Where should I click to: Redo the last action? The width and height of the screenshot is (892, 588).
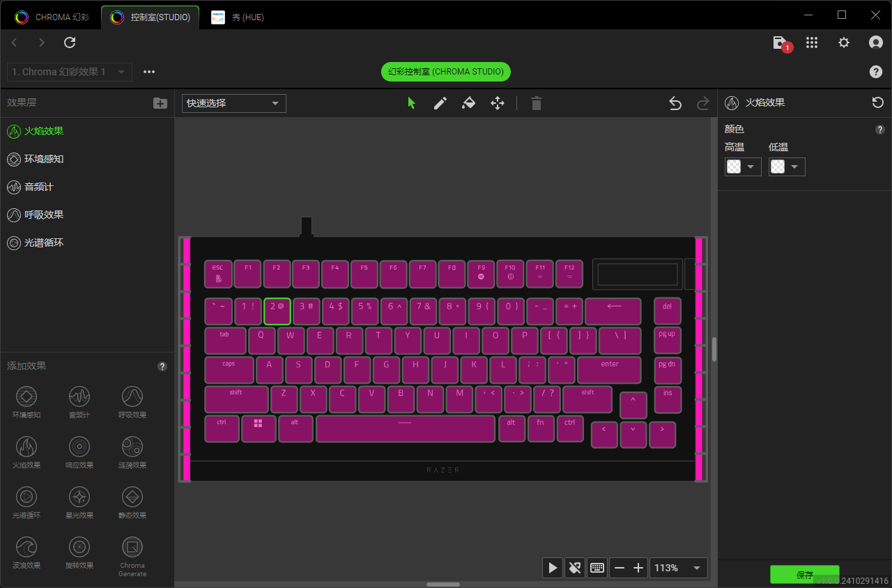703,103
